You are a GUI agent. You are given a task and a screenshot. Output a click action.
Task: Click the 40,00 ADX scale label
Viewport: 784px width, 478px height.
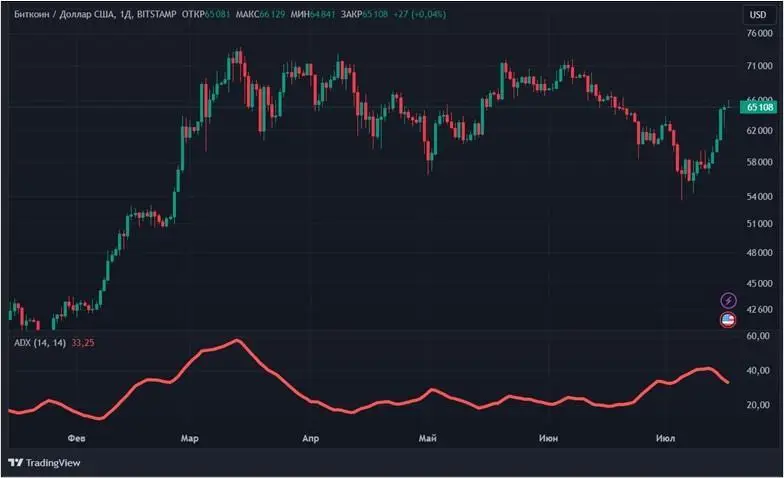pos(758,370)
